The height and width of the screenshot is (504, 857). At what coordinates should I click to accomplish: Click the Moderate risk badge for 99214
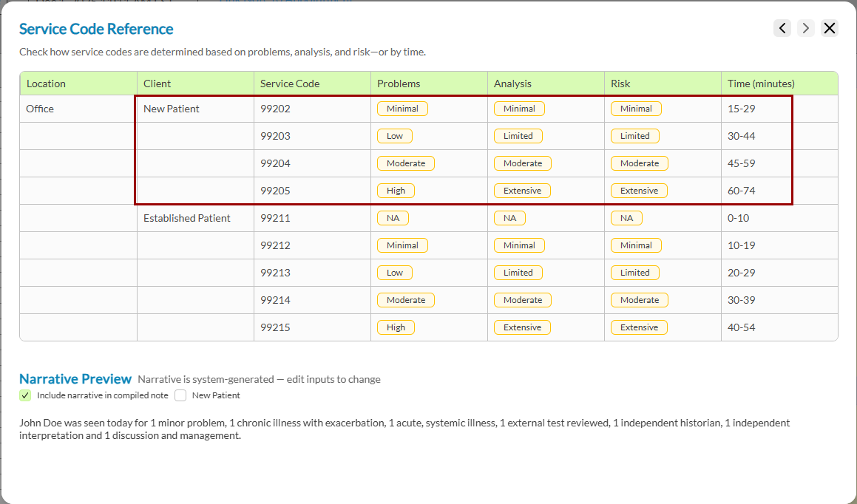(639, 300)
